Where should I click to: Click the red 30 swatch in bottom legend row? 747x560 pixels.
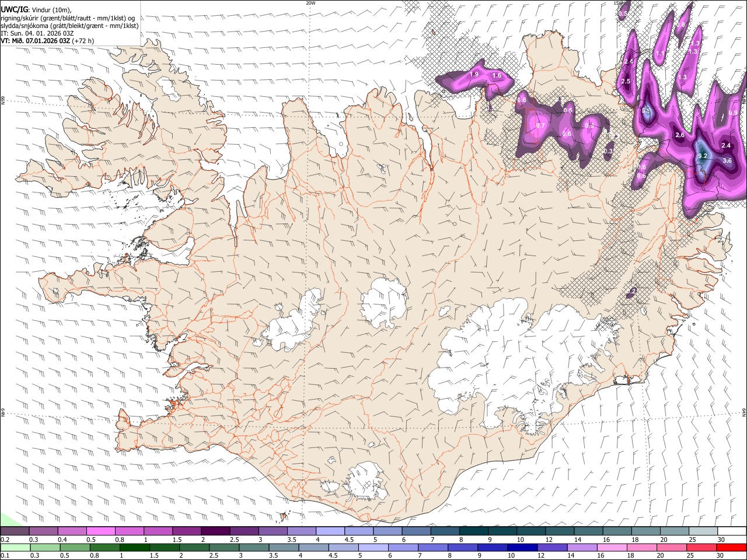pos(731,547)
